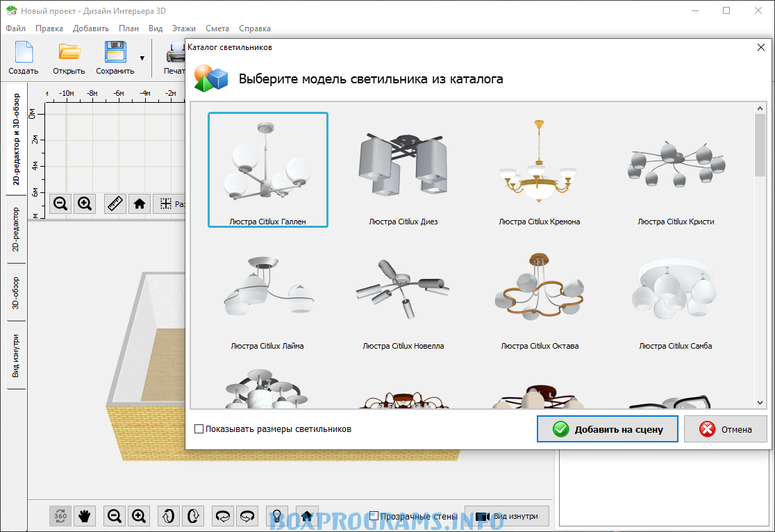
Task: Open the Вид menu
Action: coord(156,28)
